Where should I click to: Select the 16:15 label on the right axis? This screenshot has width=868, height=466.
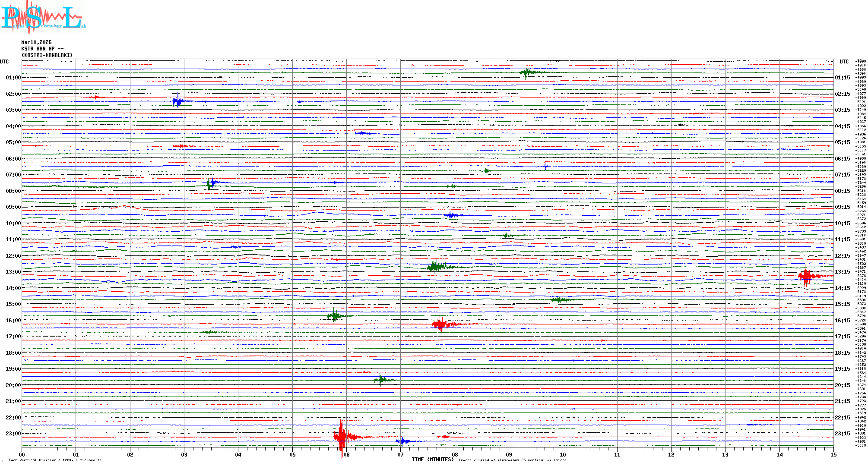[842, 321]
